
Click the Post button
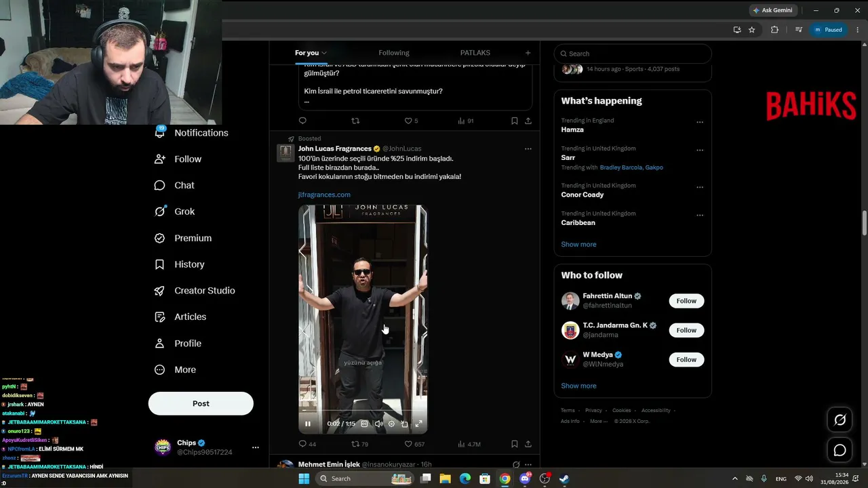point(201,403)
